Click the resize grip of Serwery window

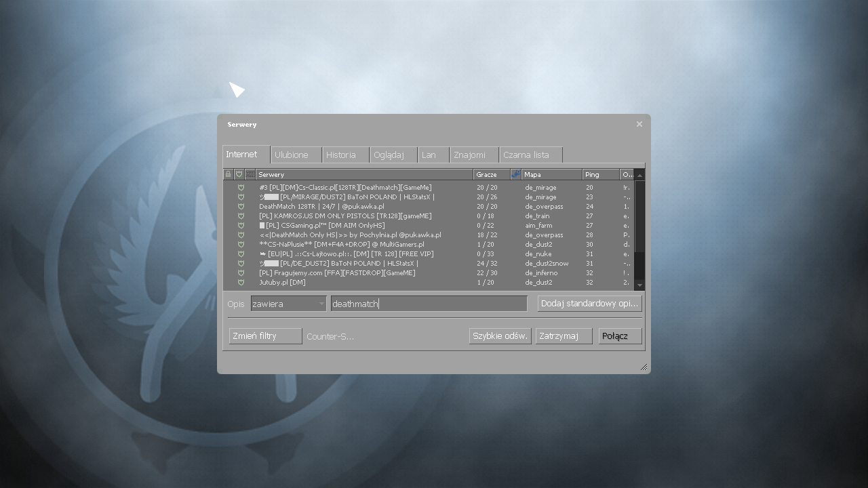644,367
